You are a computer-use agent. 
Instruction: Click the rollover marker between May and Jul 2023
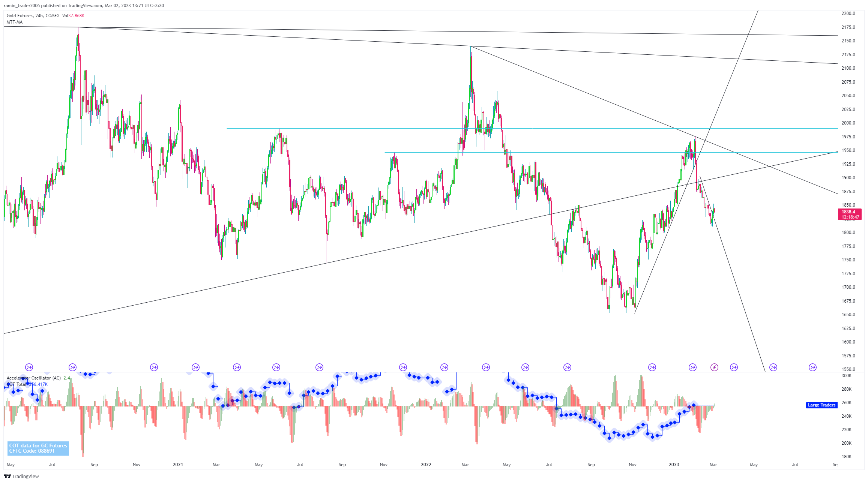773,367
